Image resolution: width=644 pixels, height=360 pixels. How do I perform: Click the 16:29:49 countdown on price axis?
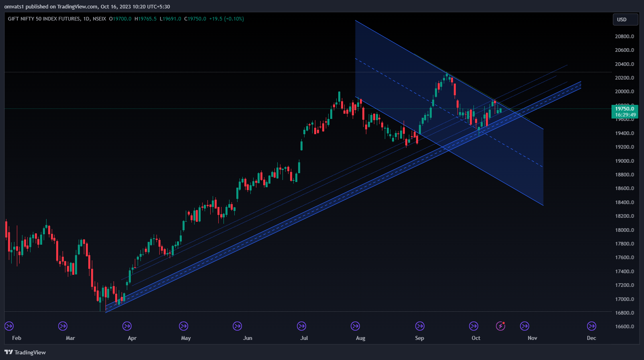625,115
